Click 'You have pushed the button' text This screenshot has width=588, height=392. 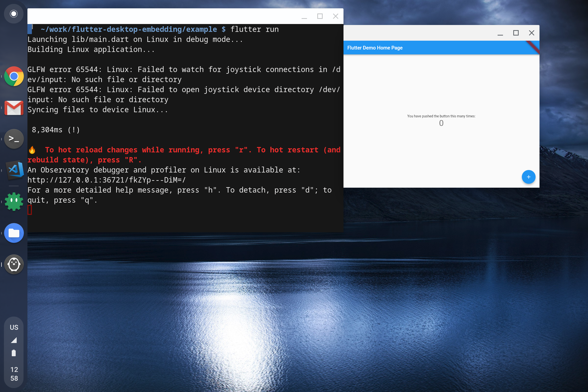tap(441, 116)
